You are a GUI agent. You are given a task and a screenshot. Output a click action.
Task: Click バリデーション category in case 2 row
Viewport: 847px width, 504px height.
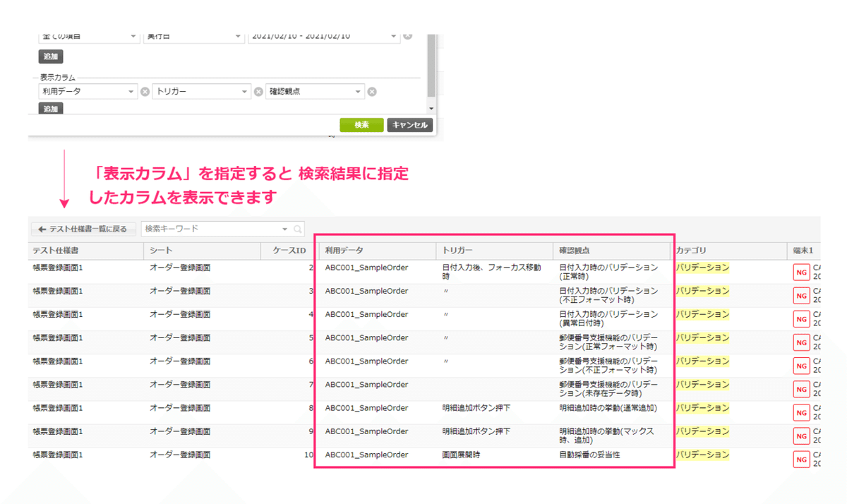702,268
